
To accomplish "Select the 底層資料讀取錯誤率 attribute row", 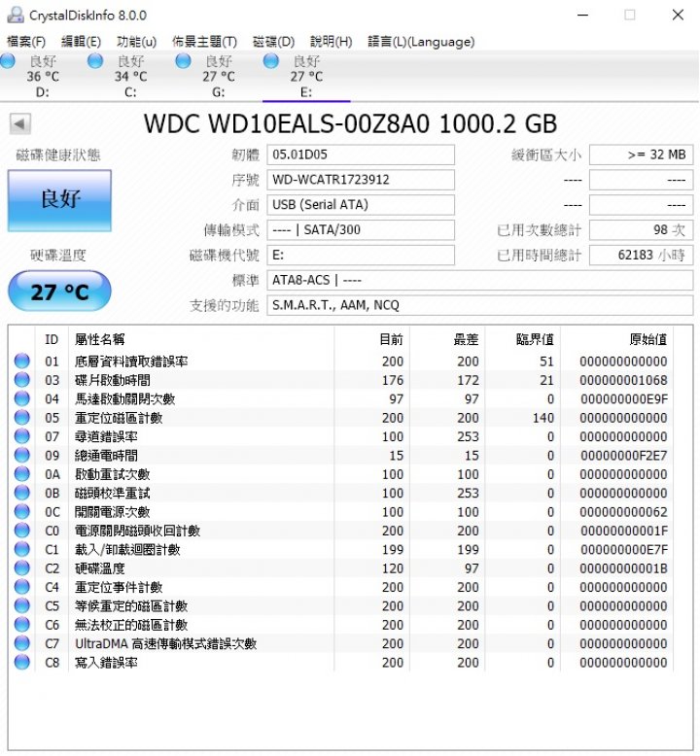I will [341, 361].
